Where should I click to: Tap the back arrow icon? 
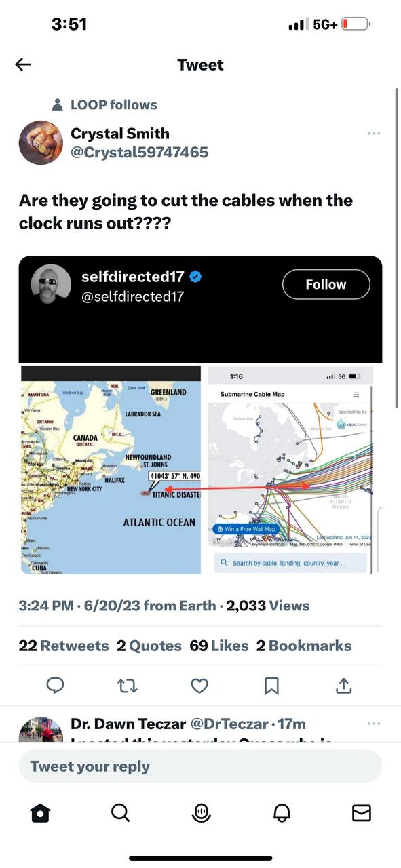tap(23, 64)
